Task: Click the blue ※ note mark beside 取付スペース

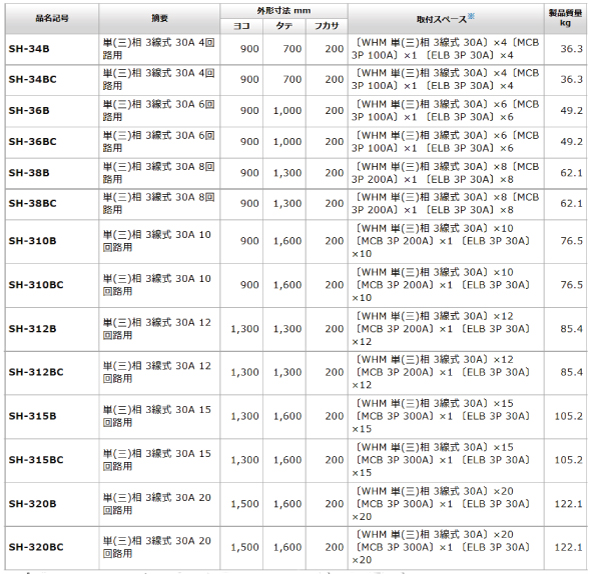Action: coord(471,16)
